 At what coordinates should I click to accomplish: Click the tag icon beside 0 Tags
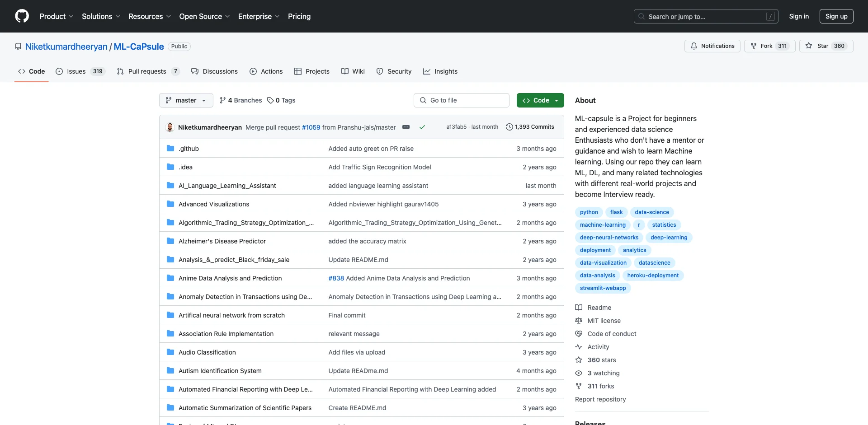(x=270, y=100)
